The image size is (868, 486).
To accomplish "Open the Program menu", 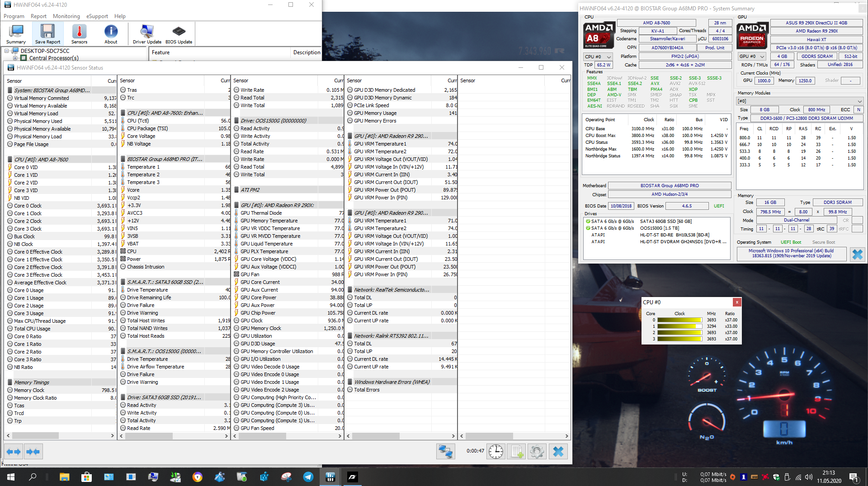I will click(x=14, y=16).
